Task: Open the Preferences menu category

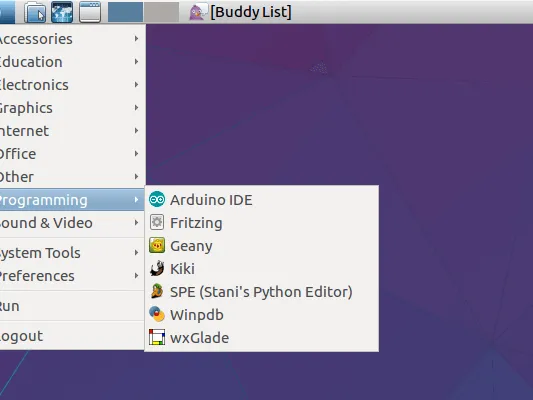Action: [72, 276]
